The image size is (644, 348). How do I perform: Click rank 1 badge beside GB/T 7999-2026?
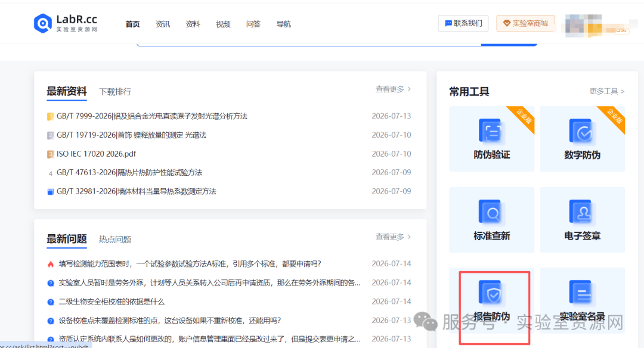pos(51,117)
